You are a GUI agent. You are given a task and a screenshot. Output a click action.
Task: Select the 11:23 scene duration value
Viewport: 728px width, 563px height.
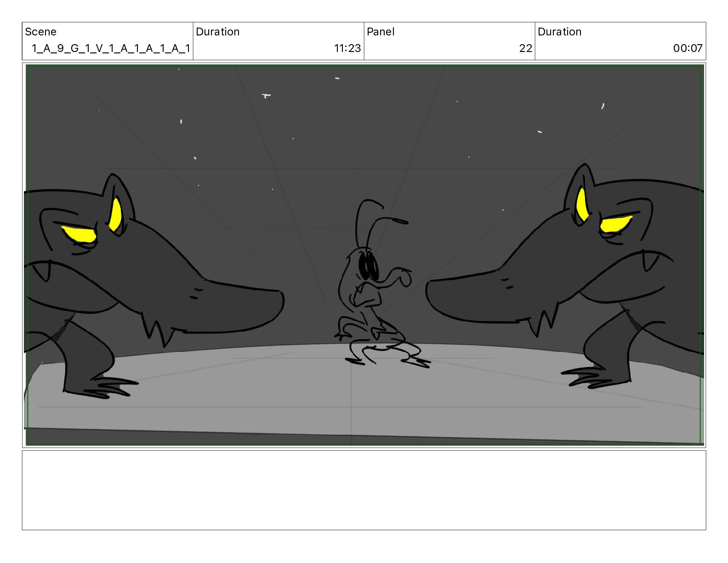pos(347,48)
